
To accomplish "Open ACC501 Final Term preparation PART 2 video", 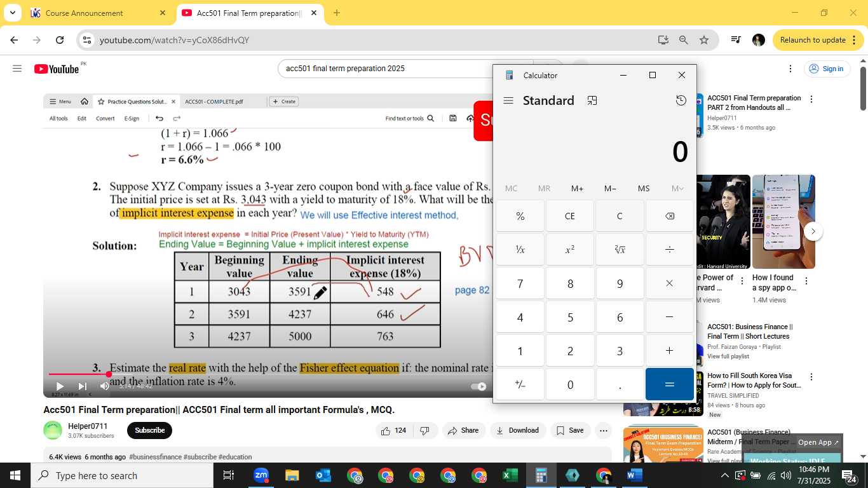I will pyautogui.click(x=754, y=103).
